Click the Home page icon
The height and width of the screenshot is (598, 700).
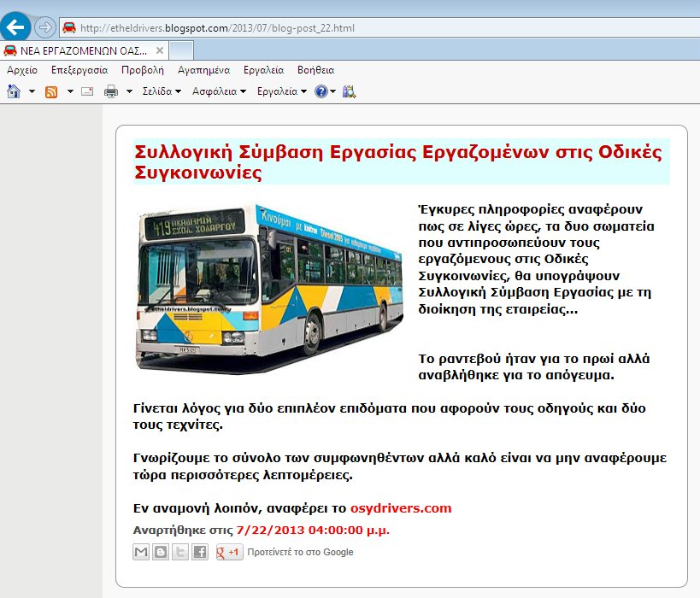click(x=14, y=91)
